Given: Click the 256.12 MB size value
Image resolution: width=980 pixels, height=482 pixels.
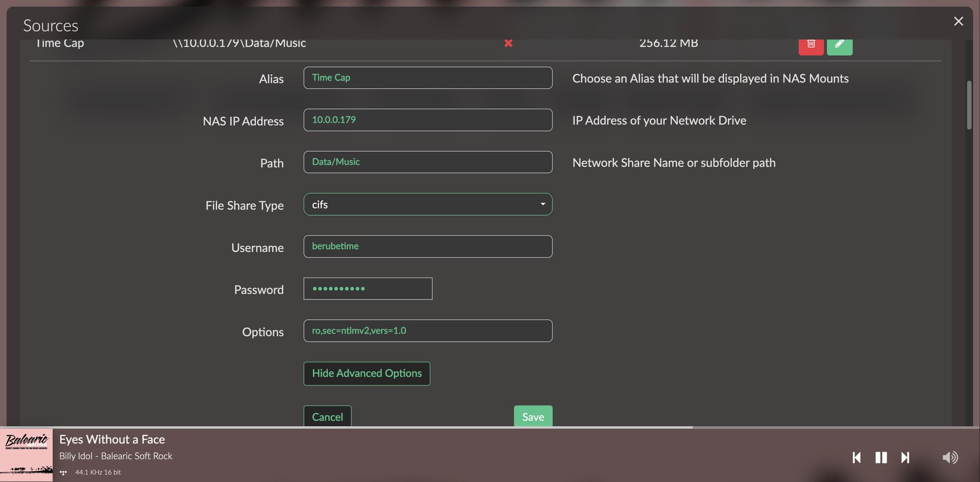Looking at the screenshot, I should [x=669, y=43].
